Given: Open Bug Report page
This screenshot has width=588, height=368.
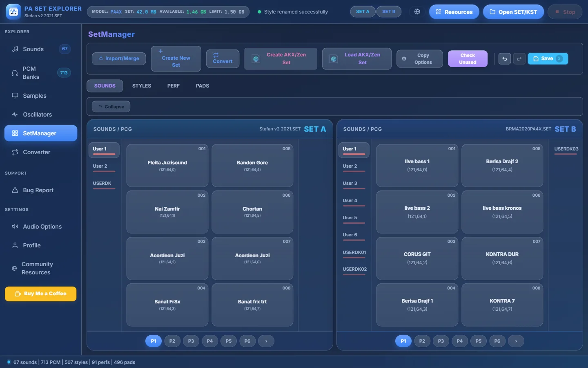Looking at the screenshot, I should click(41, 190).
